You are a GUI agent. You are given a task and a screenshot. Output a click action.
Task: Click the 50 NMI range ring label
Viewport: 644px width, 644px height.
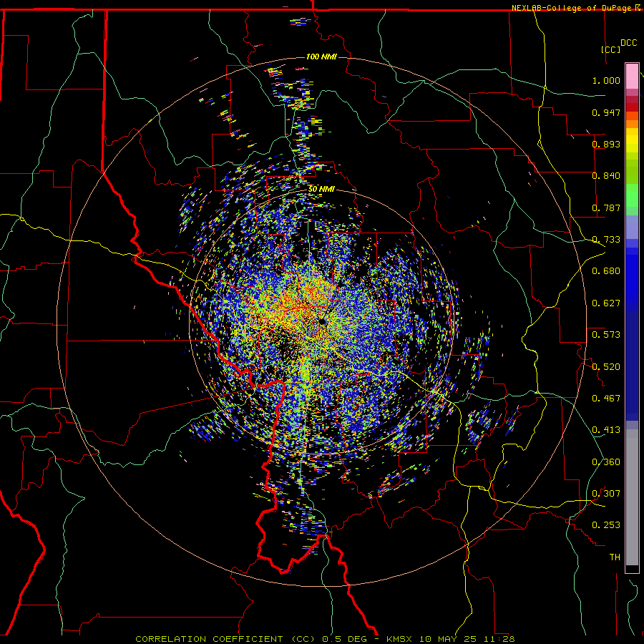pos(321,189)
